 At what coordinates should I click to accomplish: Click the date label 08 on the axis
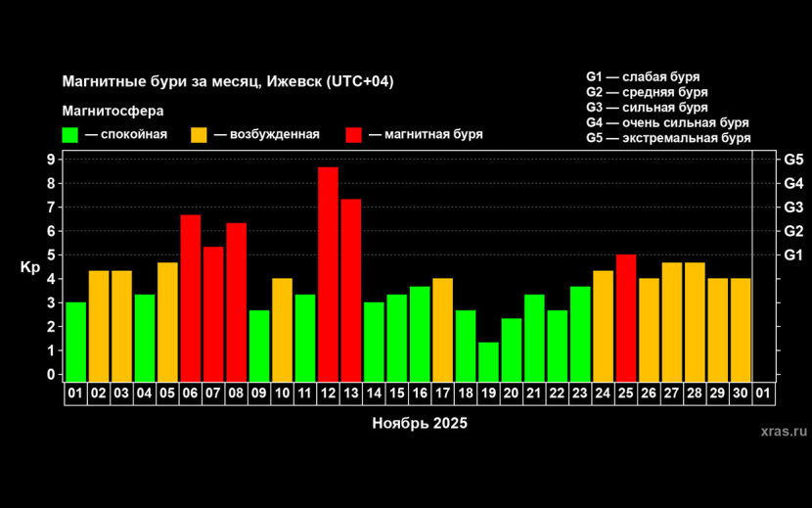tap(236, 393)
